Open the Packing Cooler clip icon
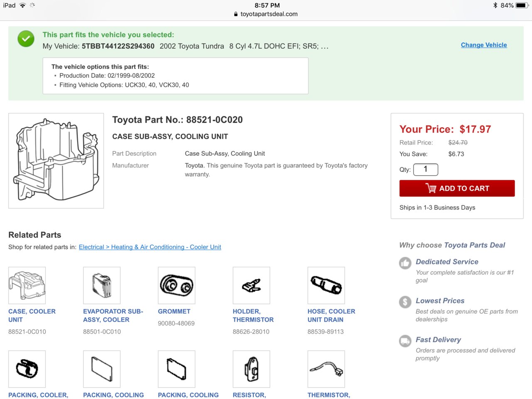This screenshot has height=399, width=532. coord(27,369)
